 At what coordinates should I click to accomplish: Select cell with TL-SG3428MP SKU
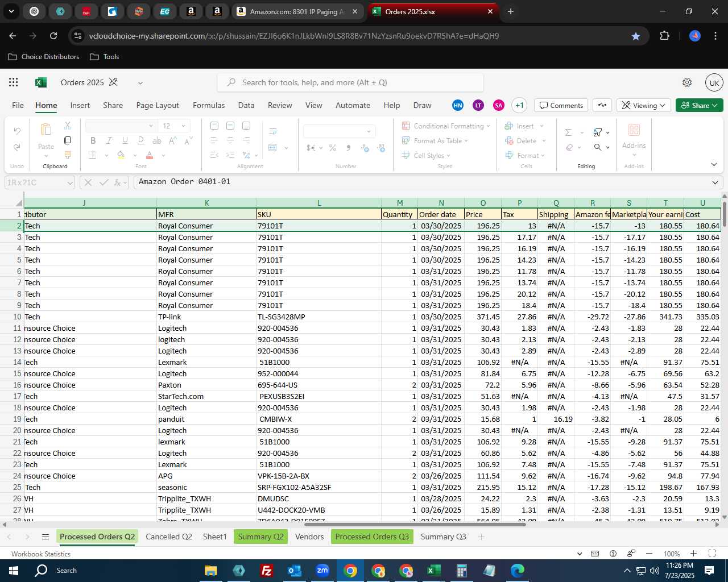tap(318, 317)
